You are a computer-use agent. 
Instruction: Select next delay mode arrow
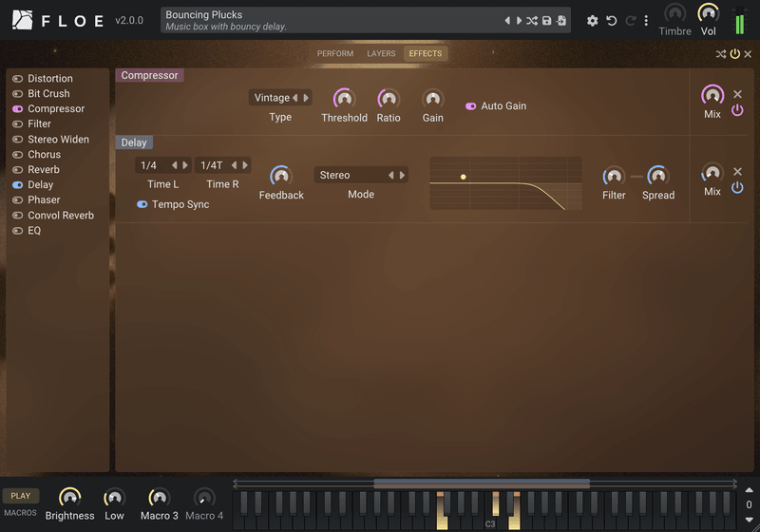402,175
